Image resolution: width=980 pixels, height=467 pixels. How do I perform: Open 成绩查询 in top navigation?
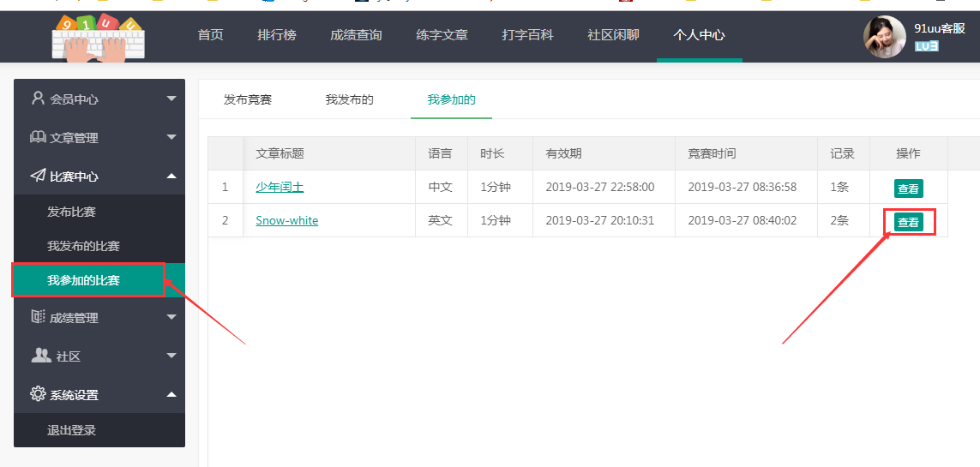tap(357, 35)
